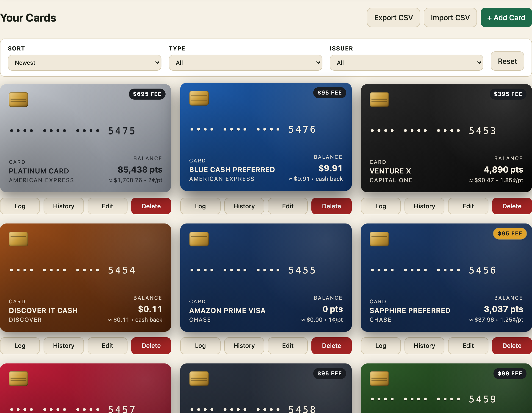532x413 pixels.
Task: Click the card number ending 5453
Action: pos(433,131)
